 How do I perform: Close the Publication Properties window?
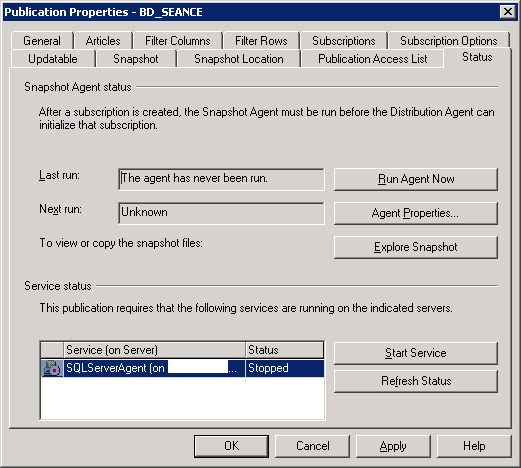(x=508, y=12)
